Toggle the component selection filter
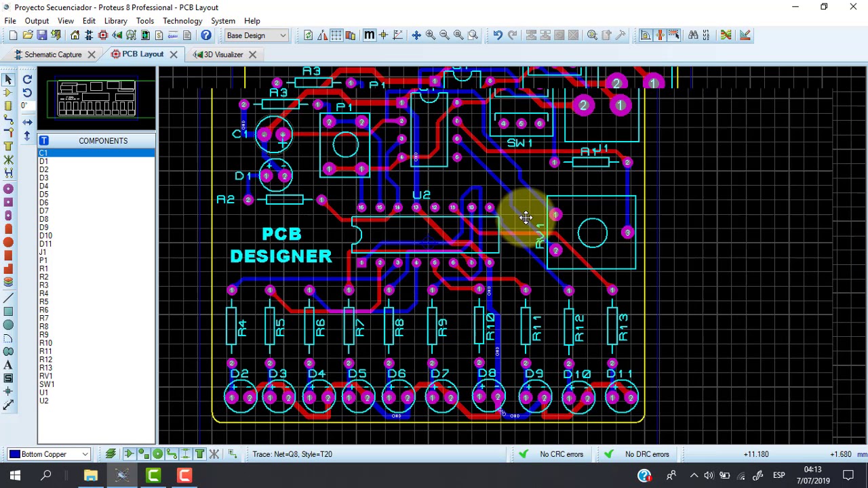 129,454
